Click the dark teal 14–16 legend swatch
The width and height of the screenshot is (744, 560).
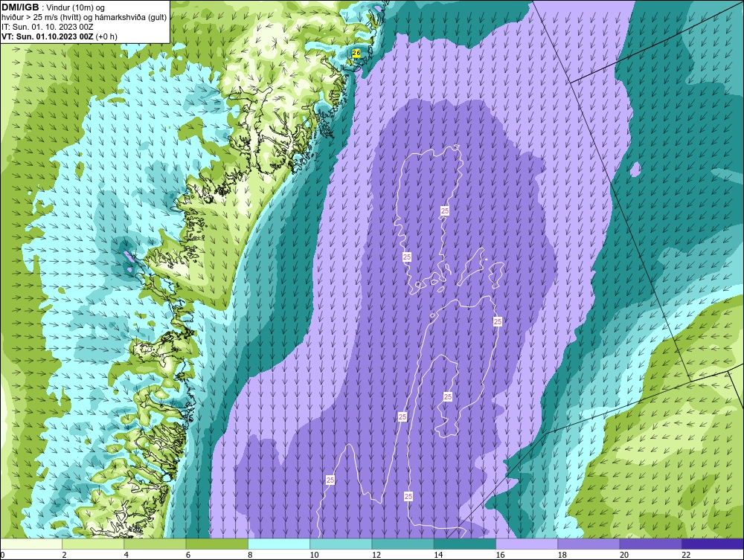[464, 544]
